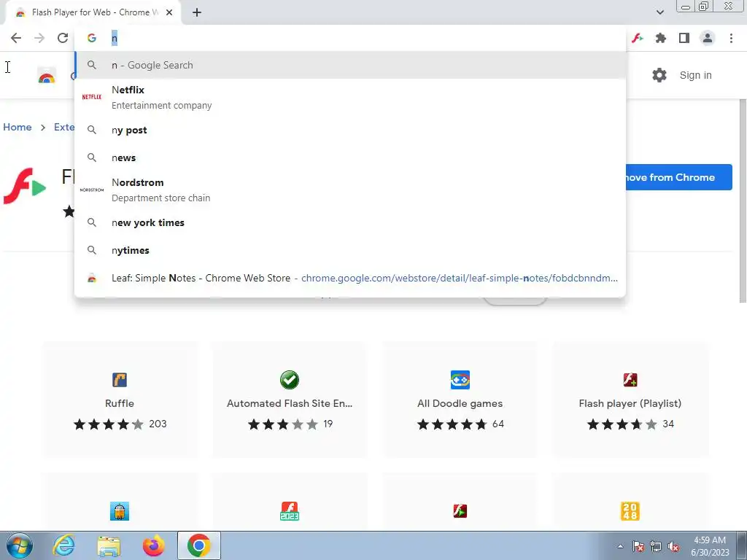Open the network tray icon

click(656, 547)
